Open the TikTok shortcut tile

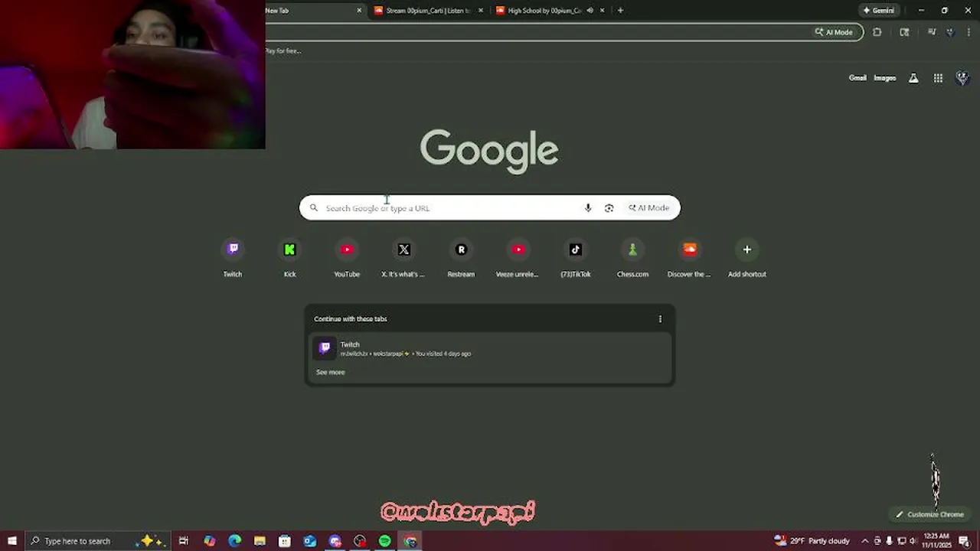(x=575, y=259)
